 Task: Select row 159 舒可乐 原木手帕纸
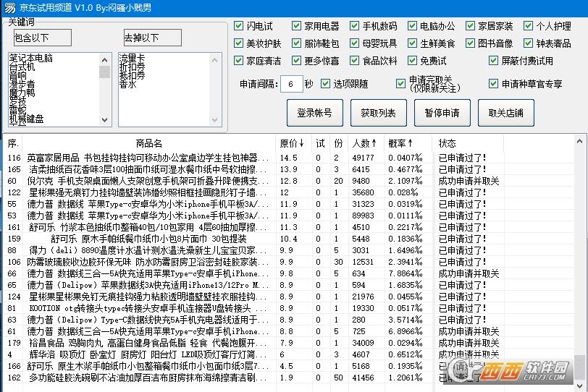[x=288, y=239]
